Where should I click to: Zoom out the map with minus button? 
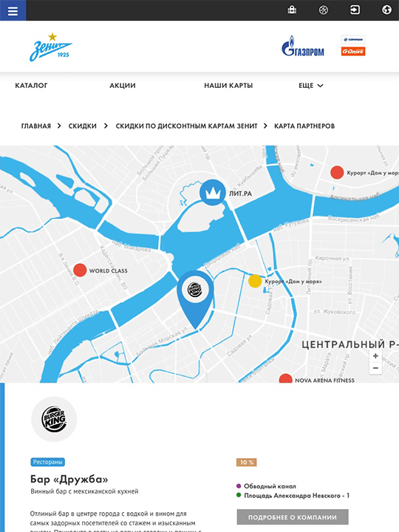tap(375, 368)
